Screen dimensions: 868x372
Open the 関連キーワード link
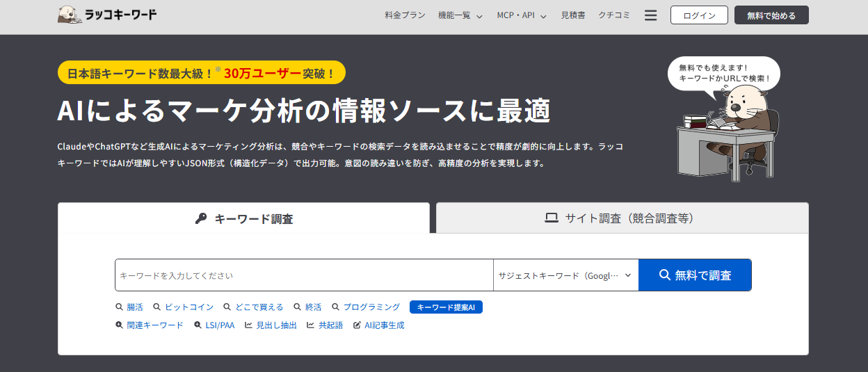click(x=155, y=325)
